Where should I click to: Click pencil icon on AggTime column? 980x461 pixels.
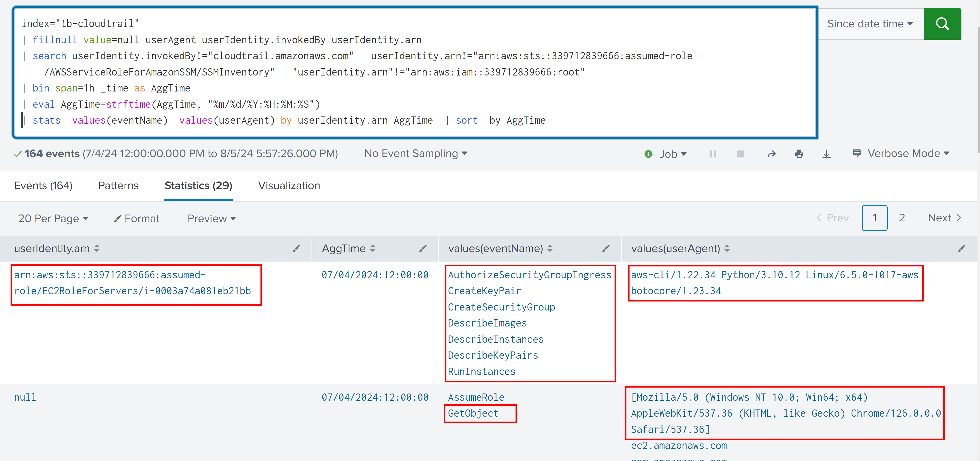(x=423, y=249)
